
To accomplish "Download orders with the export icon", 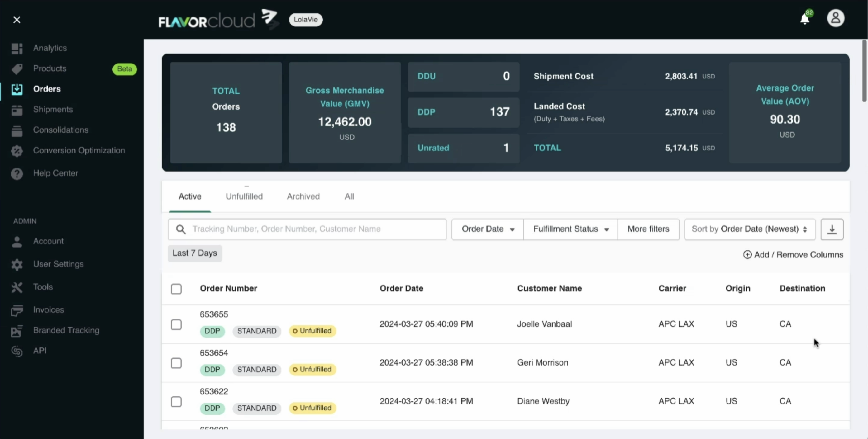I will pos(832,229).
